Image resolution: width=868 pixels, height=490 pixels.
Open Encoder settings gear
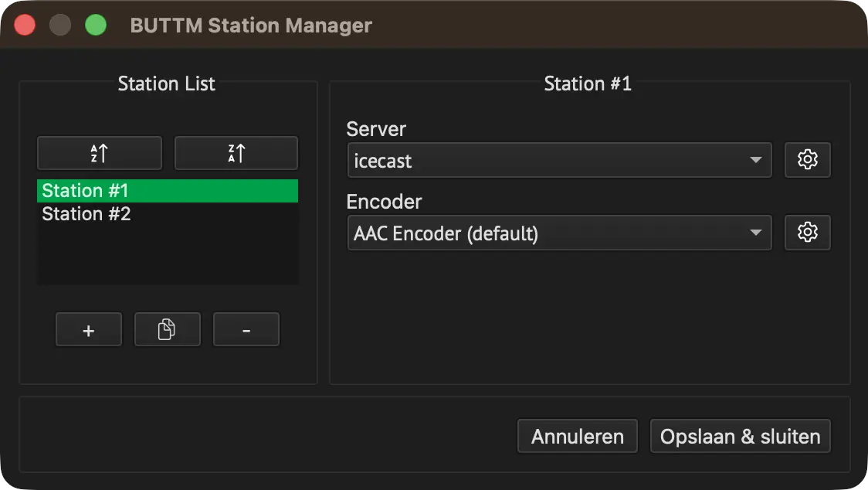[x=808, y=233]
